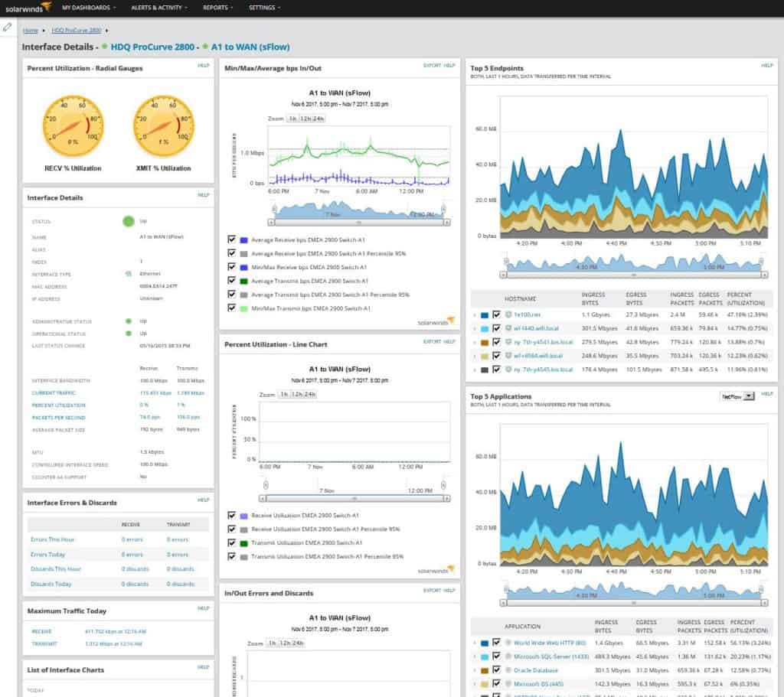784x697 pixels.
Task: Click the RECV % Utilization radial gauge
Action: [73, 126]
